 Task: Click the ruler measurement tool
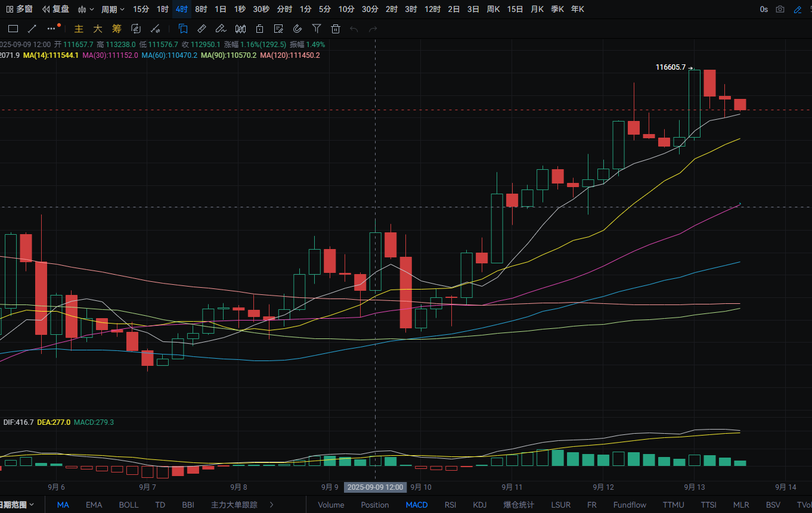(202, 29)
